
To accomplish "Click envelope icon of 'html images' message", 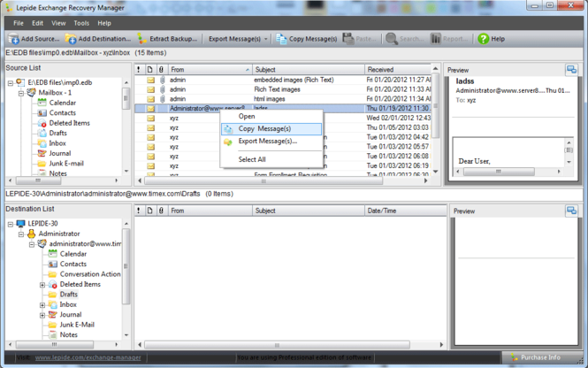I will click(x=150, y=99).
